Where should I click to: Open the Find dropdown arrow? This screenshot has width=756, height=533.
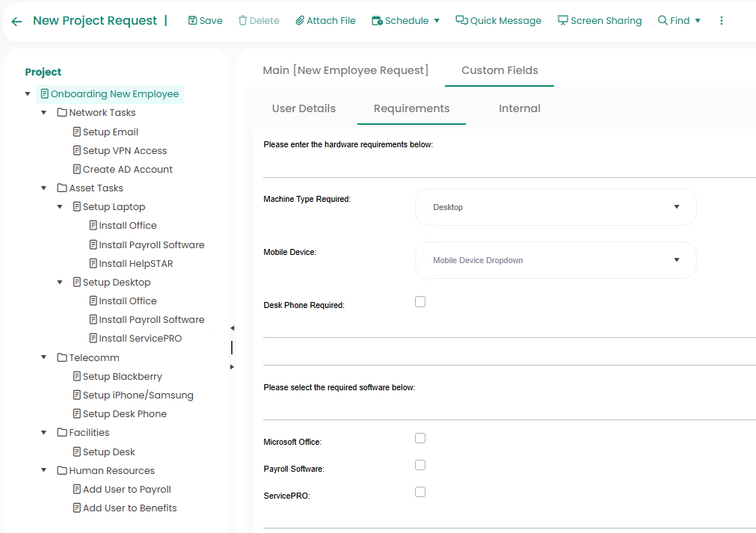click(698, 21)
